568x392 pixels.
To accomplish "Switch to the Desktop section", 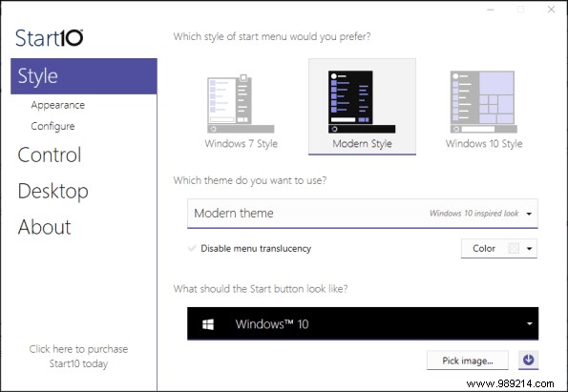I will tap(53, 191).
